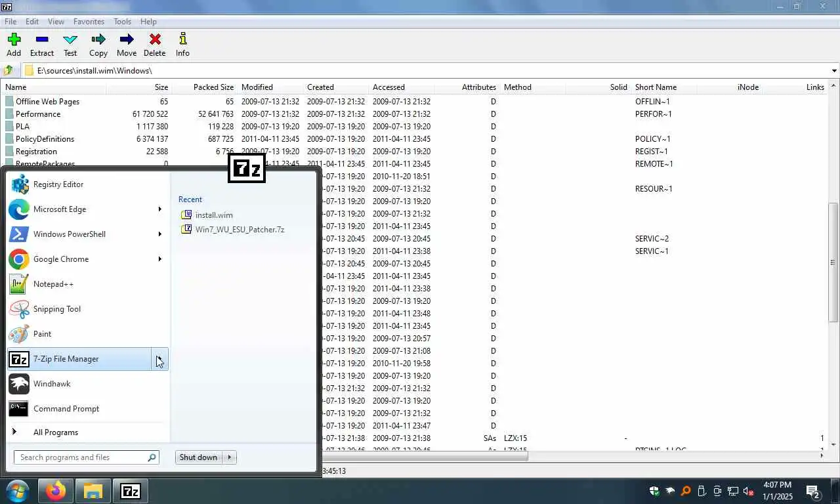The image size is (840, 504).
Task: Sort by the Short Name column header
Action: pyautogui.click(x=663, y=87)
